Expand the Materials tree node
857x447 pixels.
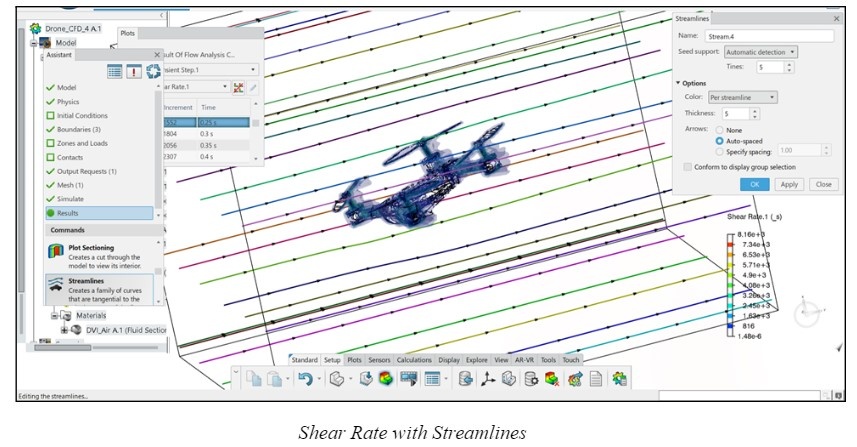tap(55, 316)
